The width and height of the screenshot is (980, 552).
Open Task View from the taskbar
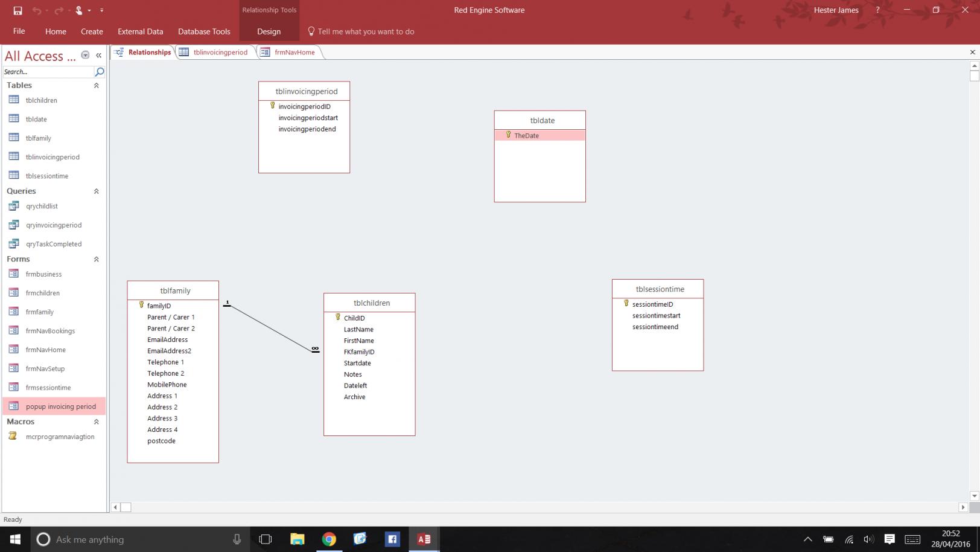point(266,539)
